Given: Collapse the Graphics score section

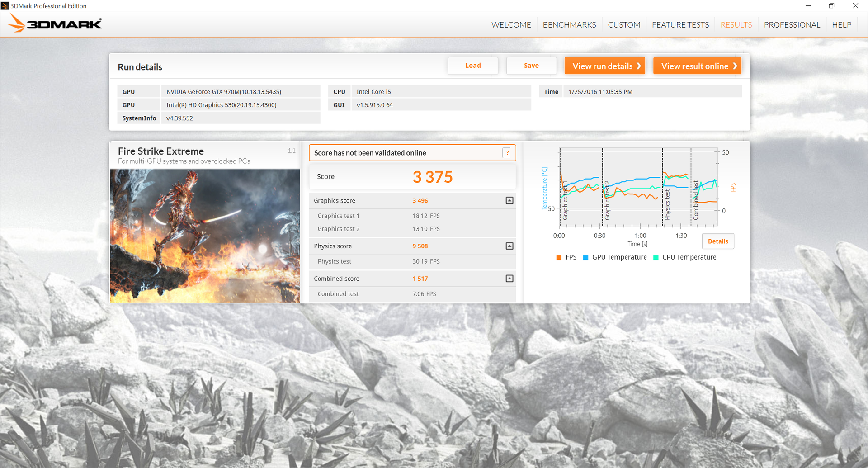Looking at the screenshot, I should [509, 200].
